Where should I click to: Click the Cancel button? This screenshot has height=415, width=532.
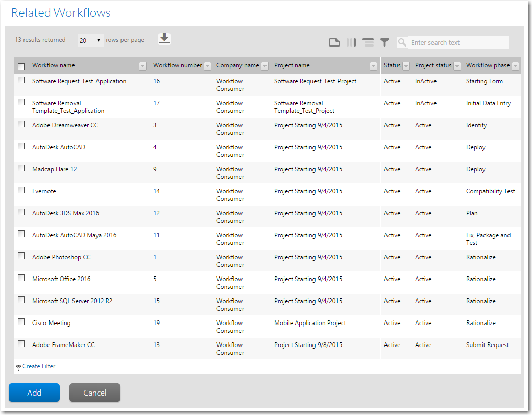(95, 393)
